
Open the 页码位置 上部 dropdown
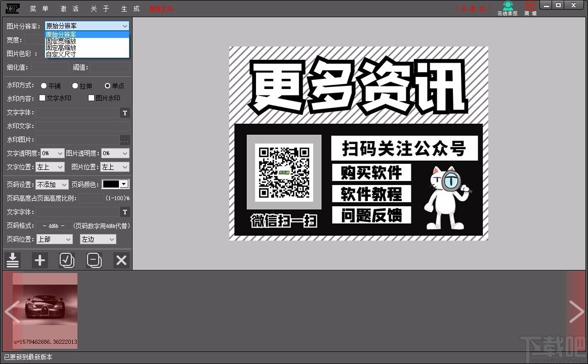click(x=54, y=239)
